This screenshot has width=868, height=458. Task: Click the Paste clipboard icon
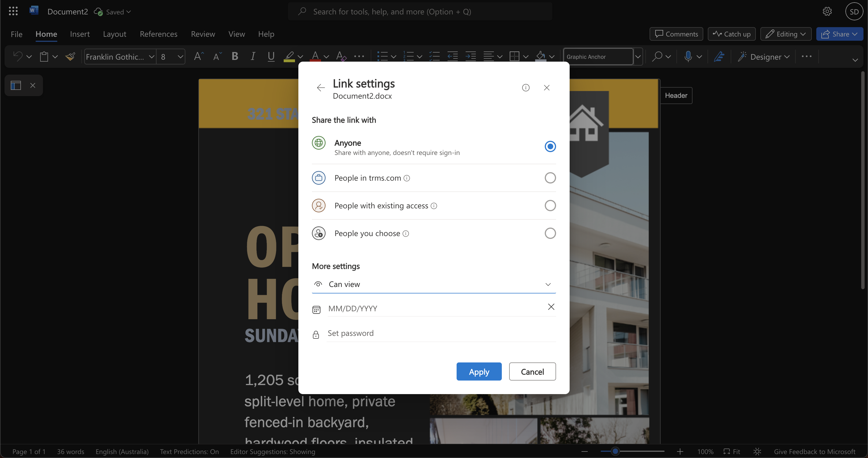(44, 56)
